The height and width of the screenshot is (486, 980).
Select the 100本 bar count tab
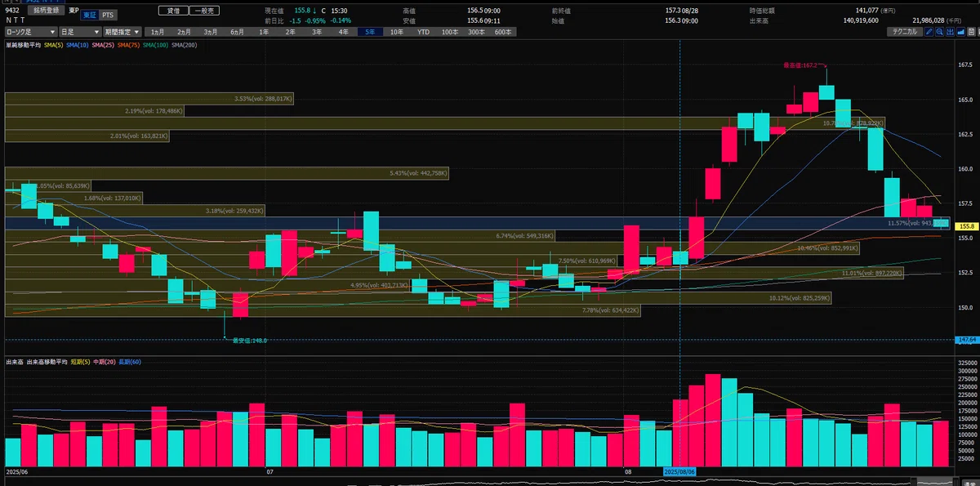point(450,32)
